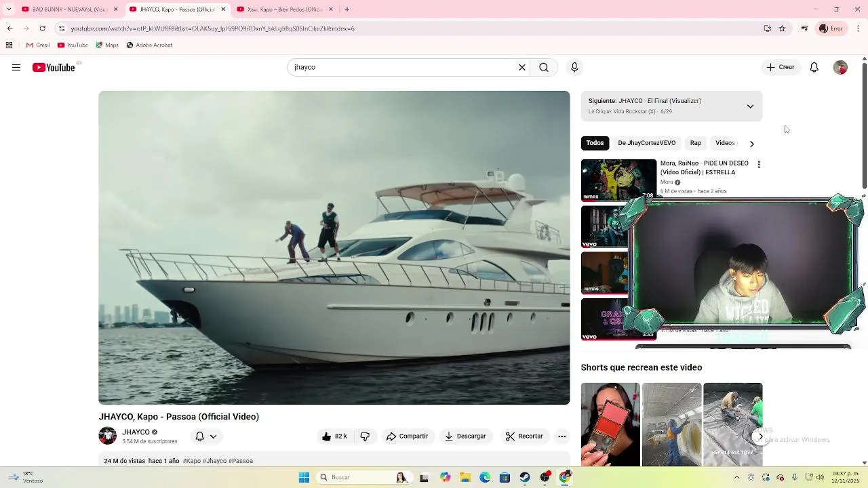Install or cast icon in address bar
Screen dimensions: 868x488
768,28
